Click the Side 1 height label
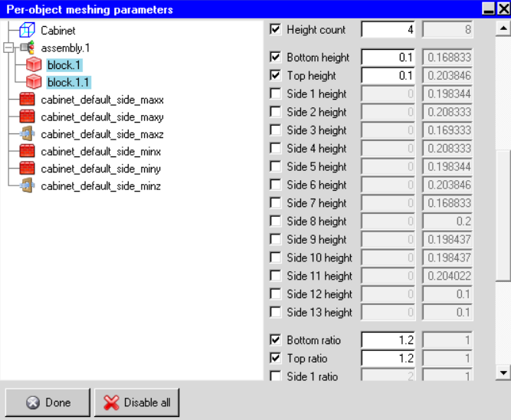Image resolution: width=511 pixels, height=420 pixels. click(x=316, y=94)
